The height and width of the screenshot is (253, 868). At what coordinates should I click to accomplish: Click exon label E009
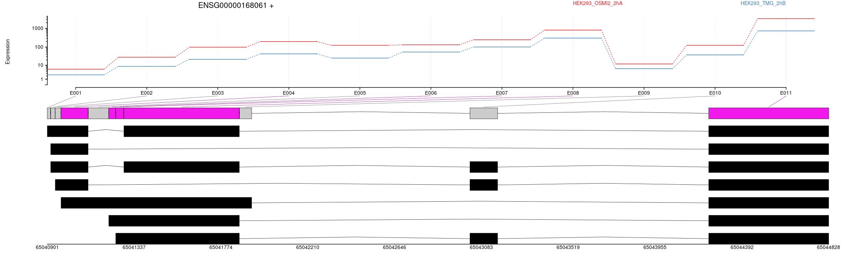pos(644,93)
